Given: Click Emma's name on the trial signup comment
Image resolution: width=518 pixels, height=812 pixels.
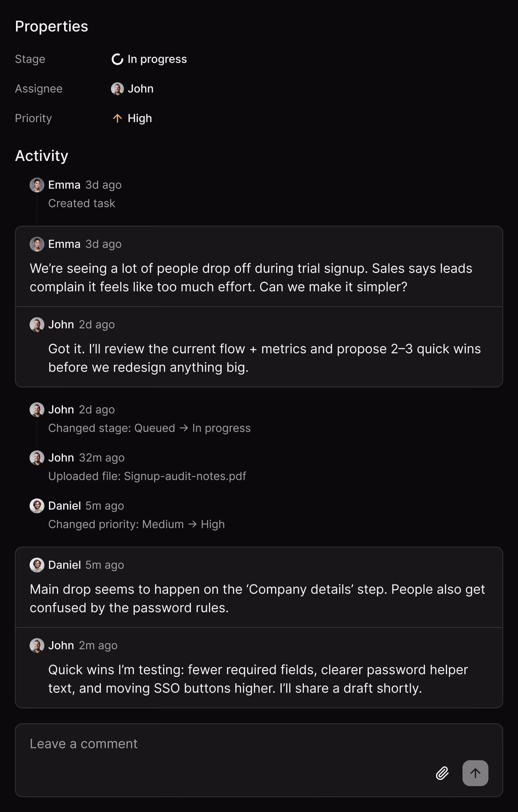Looking at the screenshot, I should [64, 244].
